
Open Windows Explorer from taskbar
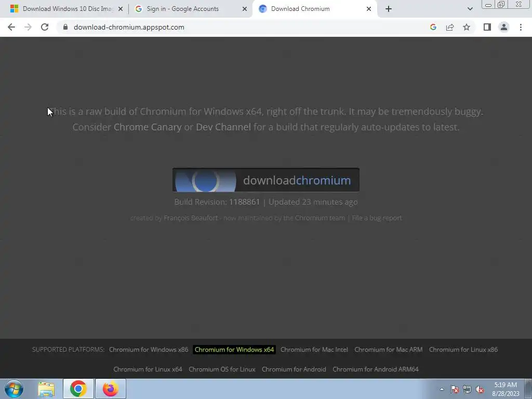click(46, 389)
